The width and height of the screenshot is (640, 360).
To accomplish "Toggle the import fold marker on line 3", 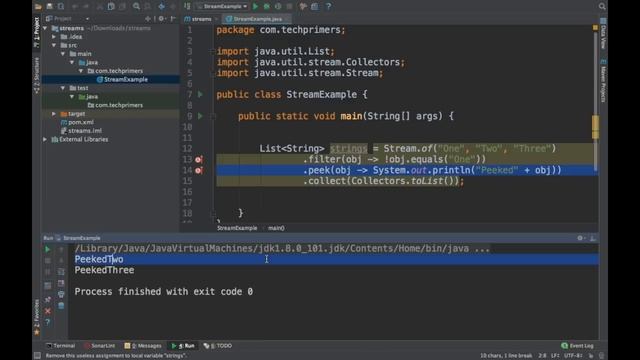I will click(x=213, y=51).
